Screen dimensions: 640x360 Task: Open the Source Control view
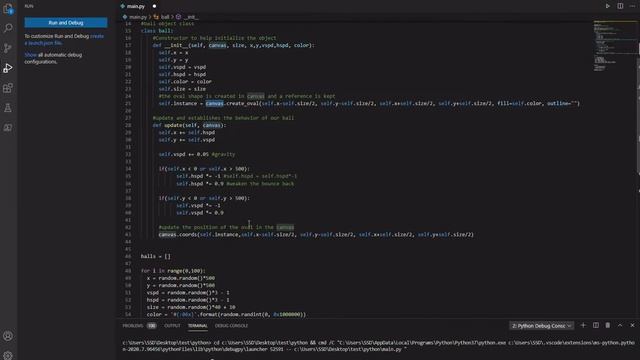(x=8, y=48)
